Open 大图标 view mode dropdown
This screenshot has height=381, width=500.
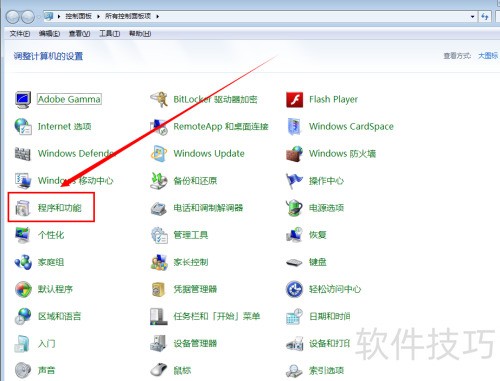click(488, 56)
